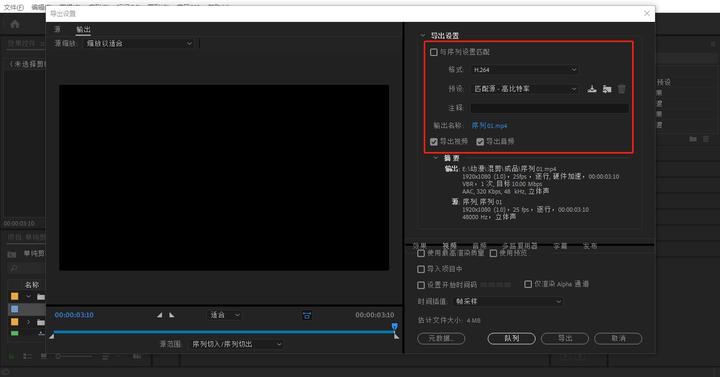Click the blue 00:00:03:10 current timecode
Image resolution: width=720 pixels, height=377 pixels.
(x=74, y=315)
